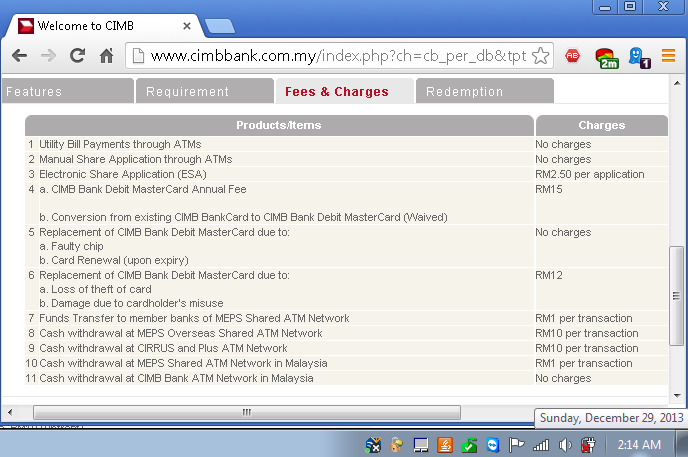This screenshot has height=457, width=688.
Task: Click 'CIMB Bank Debit MasterCard Annual Fee' text
Action: (x=149, y=189)
